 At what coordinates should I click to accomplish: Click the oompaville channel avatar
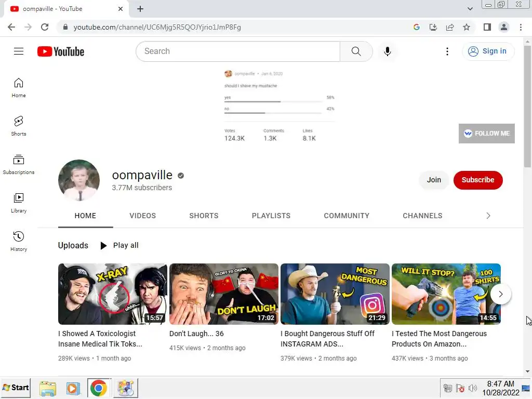pos(79,180)
